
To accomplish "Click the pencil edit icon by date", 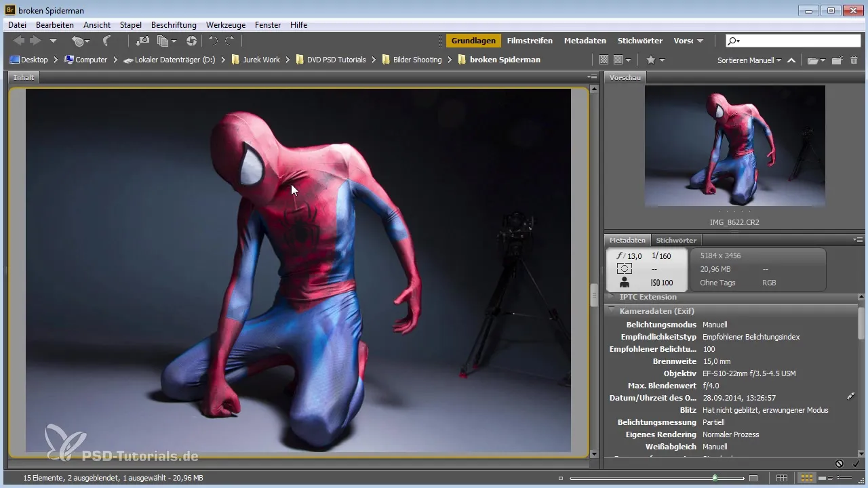I will 850,396.
